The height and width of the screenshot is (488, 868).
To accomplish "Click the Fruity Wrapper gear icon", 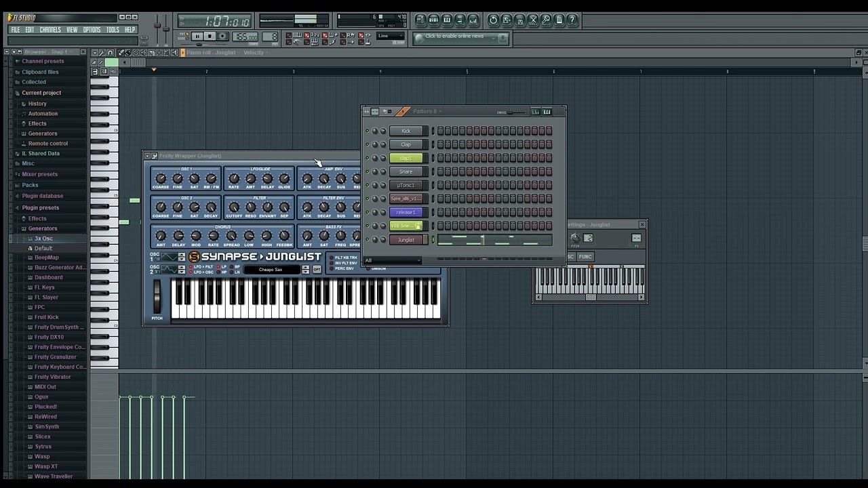I will click(155, 156).
